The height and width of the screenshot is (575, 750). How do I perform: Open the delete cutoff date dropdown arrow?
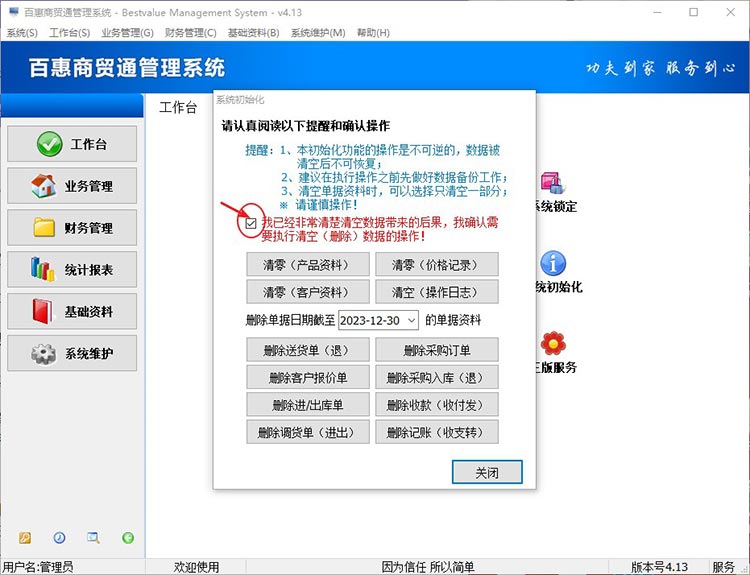(411, 320)
